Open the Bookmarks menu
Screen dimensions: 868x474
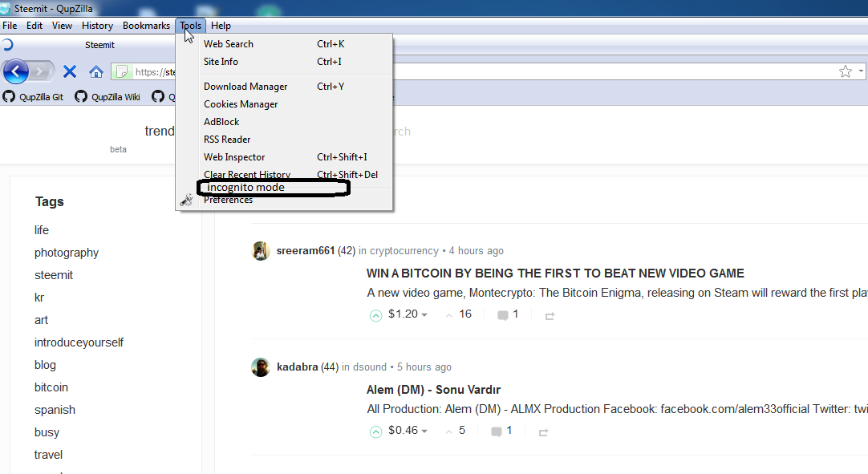pos(146,26)
